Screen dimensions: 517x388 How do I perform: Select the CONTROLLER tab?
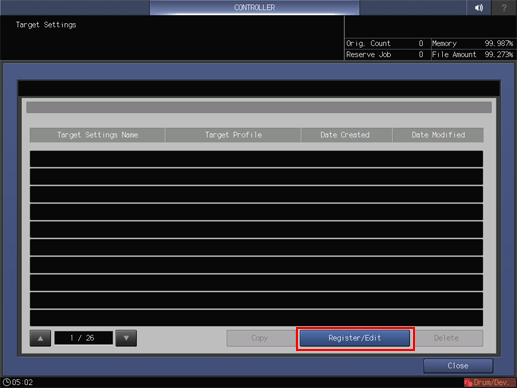pyautogui.click(x=254, y=7)
